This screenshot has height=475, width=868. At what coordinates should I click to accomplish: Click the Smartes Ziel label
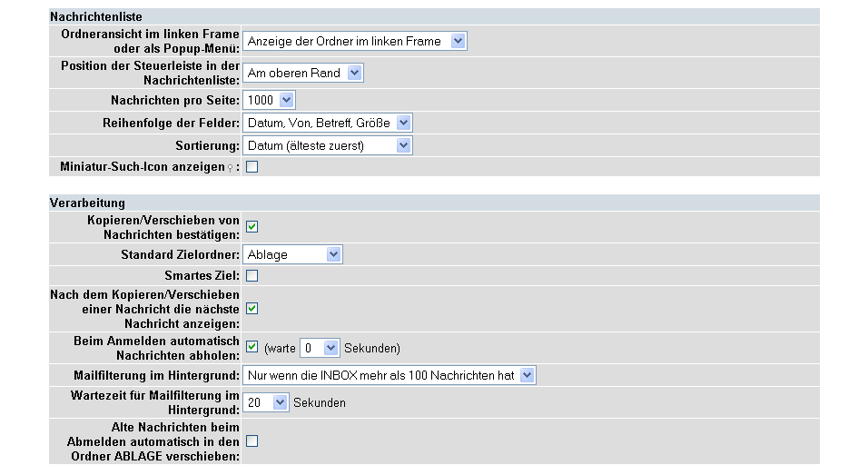pyautogui.click(x=202, y=276)
